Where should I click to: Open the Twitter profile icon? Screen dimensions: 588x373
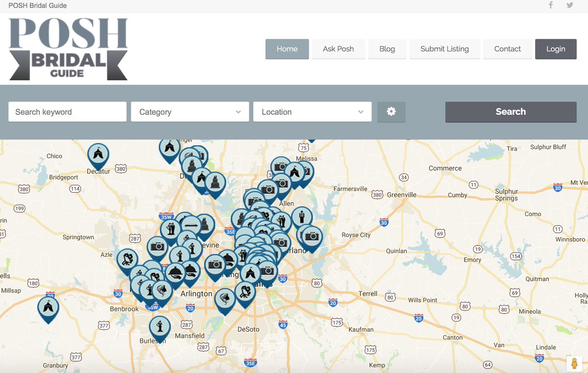tap(570, 5)
